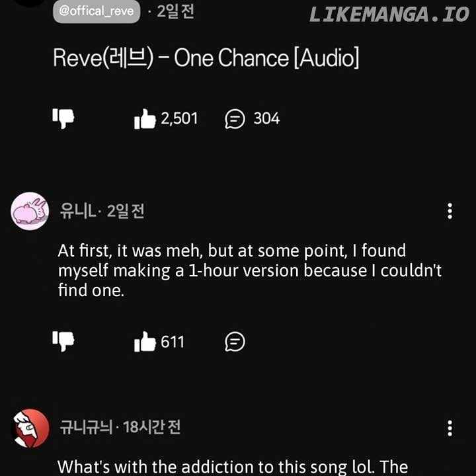Viewport: 476px width, 476px height.
Task: Open the red avatar profile picture
Action: click(x=30, y=428)
